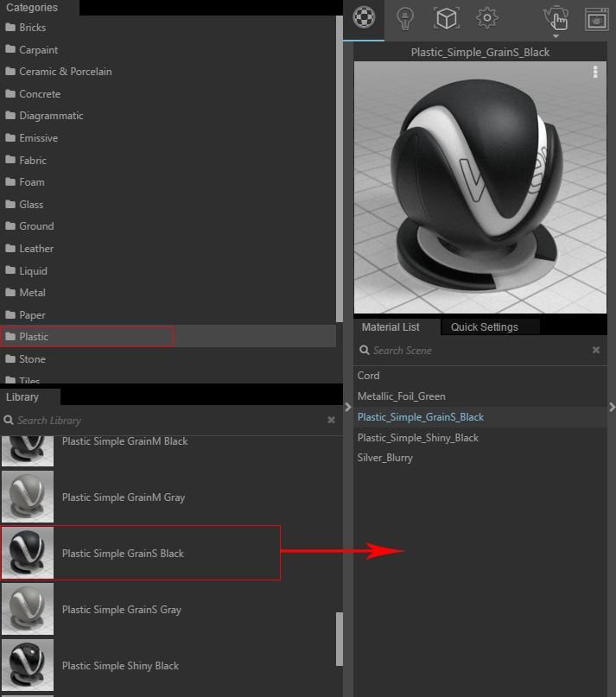Select the Stone category label

(33, 358)
